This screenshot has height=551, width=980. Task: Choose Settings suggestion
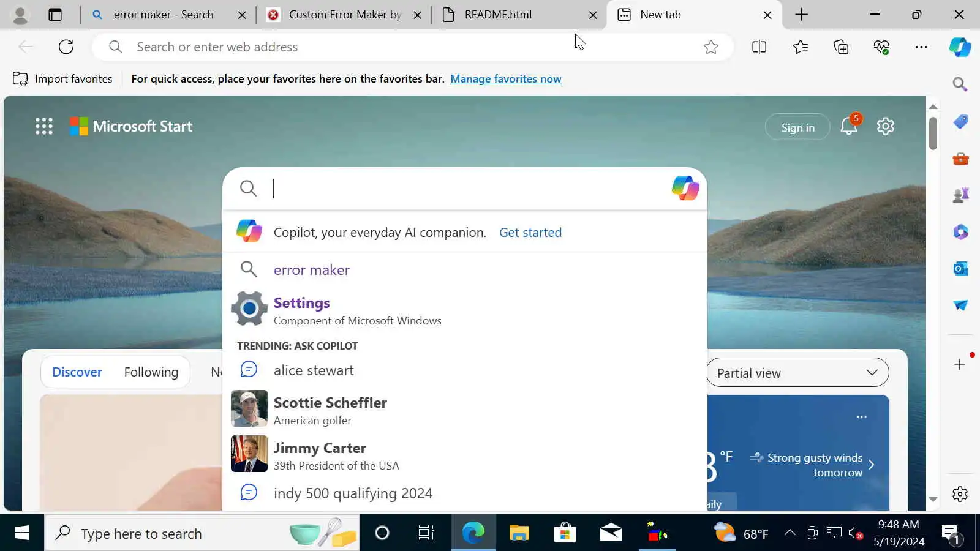tap(464, 310)
